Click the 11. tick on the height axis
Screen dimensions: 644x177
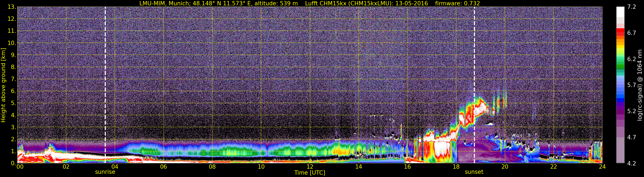tap(12, 31)
